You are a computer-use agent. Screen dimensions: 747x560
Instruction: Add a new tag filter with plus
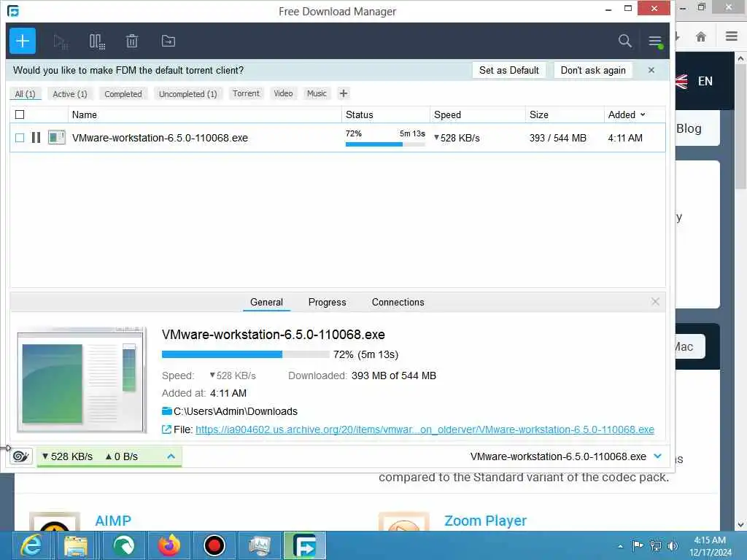point(344,93)
